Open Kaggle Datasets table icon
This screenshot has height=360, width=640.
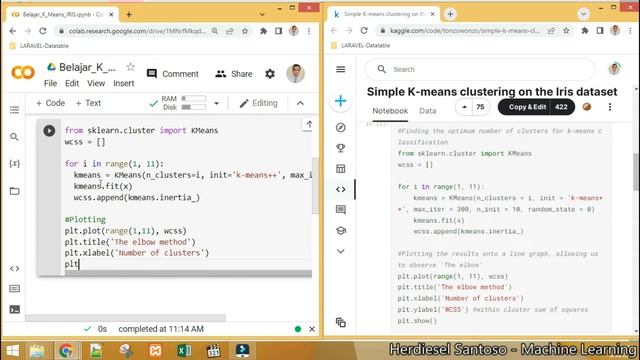coord(340,169)
